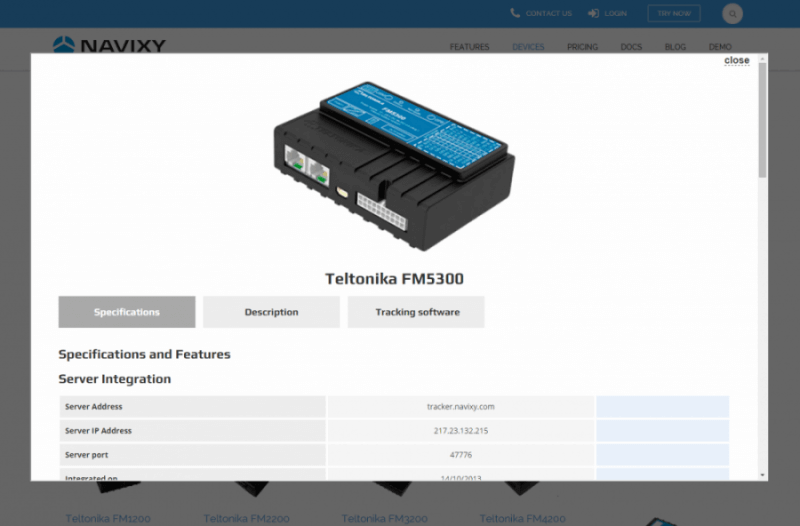Click the Specifications and Features heading
Viewport: 800px width, 526px height.
(144, 354)
